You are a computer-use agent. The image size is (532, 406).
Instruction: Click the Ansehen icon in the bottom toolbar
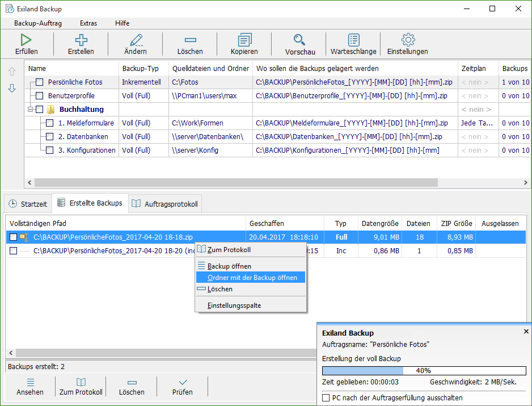[x=31, y=383]
